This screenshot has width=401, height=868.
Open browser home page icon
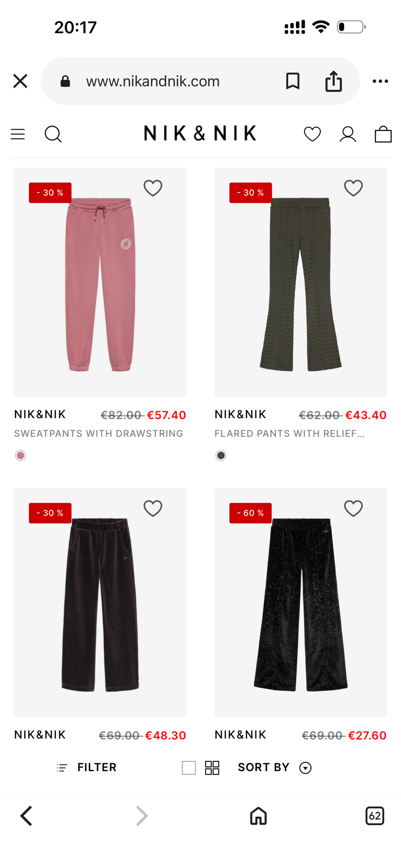pos(258,816)
